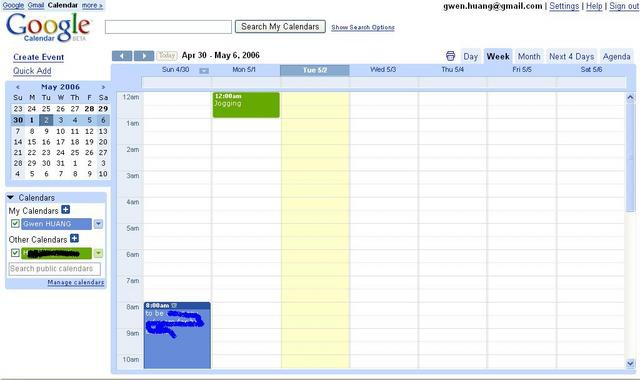Image resolution: width=640 pixels, height=380 pixels.
Task: Switch to Agenda view tab
Action: pos(616,56)
